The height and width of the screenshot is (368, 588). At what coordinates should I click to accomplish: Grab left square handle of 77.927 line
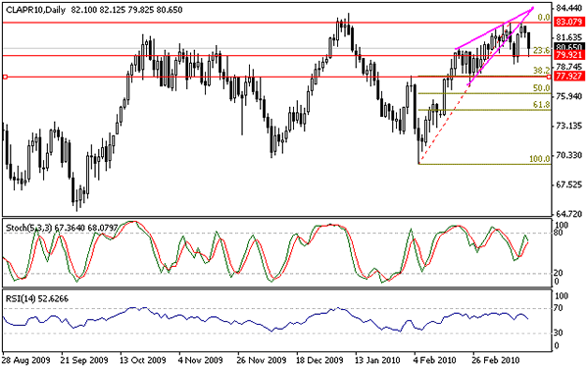coord(5,77)
